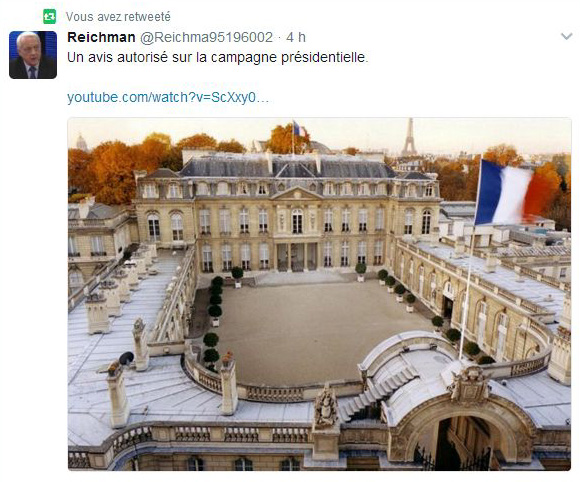The image size is (580, 482).
Task: Click the Eiffel Tower in the photo
Action: [409, 137]
